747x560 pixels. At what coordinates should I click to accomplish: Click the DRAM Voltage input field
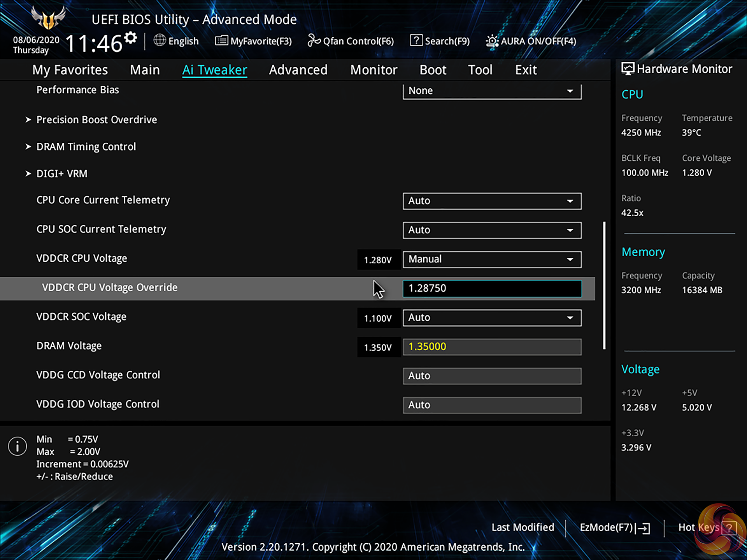point(492,347)
